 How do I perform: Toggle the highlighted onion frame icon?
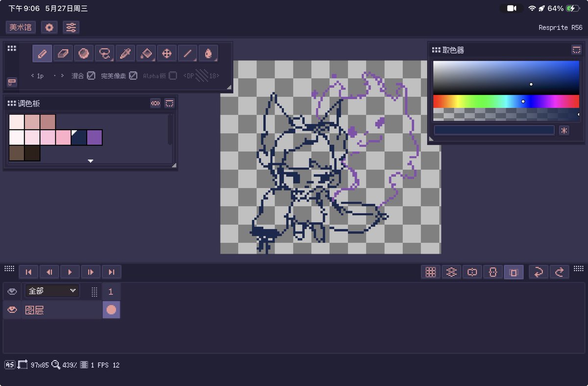coord(514,272)
